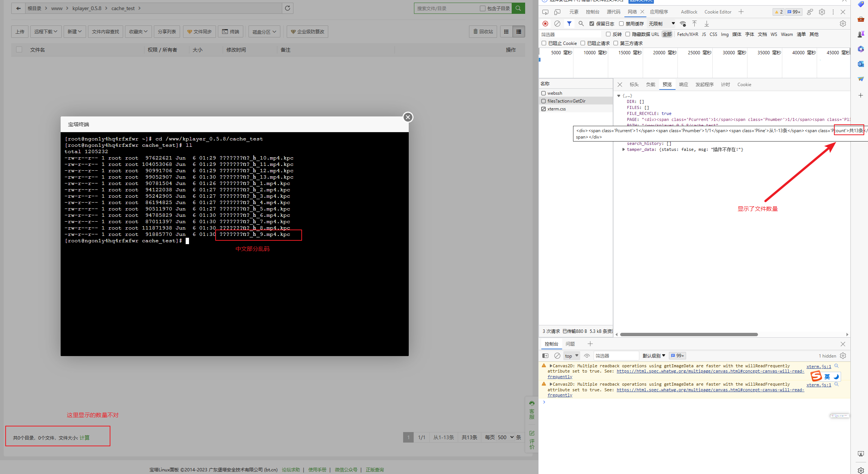Close the bottom console drawer
The width and height of the screenshot is (868, 474).
(843, 344)
